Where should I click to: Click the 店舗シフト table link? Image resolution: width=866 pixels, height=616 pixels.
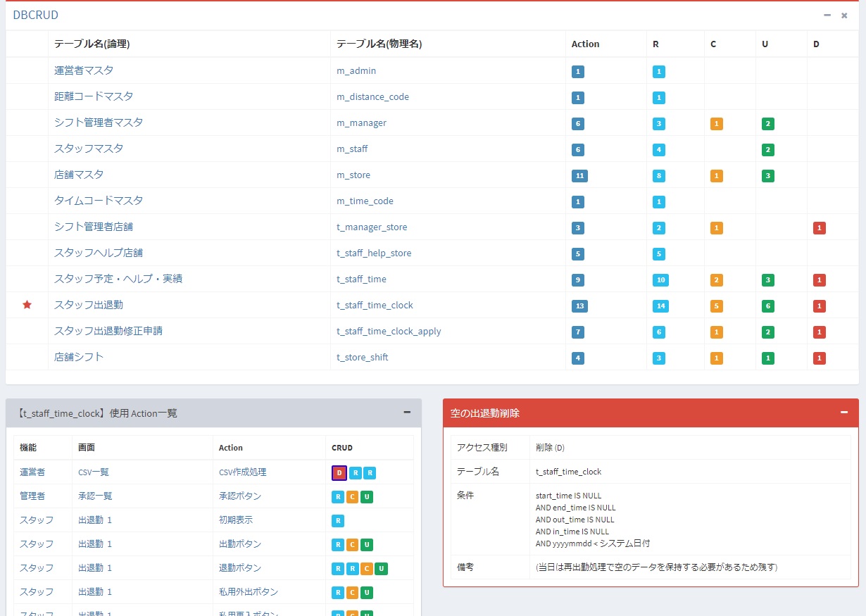pos(79,357)
